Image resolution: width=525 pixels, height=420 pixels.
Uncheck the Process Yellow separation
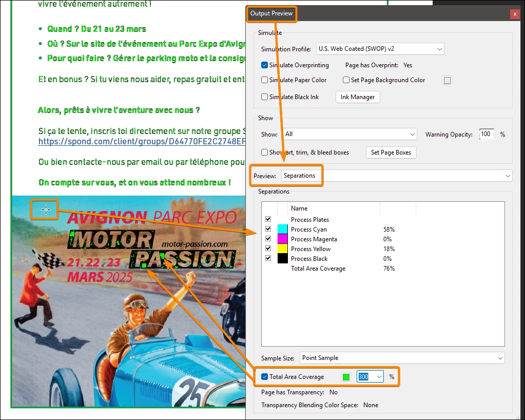point(268,248)
